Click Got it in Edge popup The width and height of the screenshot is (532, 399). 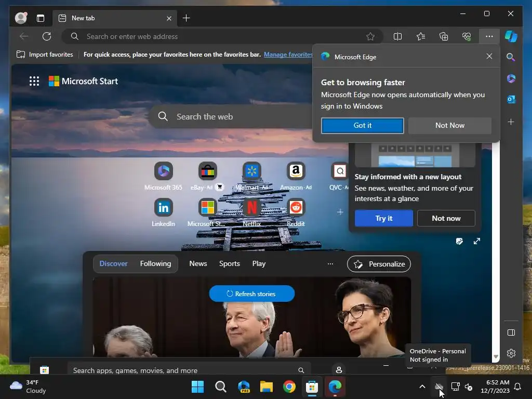click(362, 126)
